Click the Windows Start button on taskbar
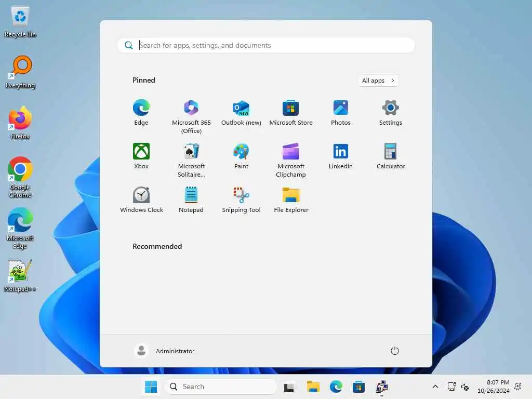 [151, 387]
